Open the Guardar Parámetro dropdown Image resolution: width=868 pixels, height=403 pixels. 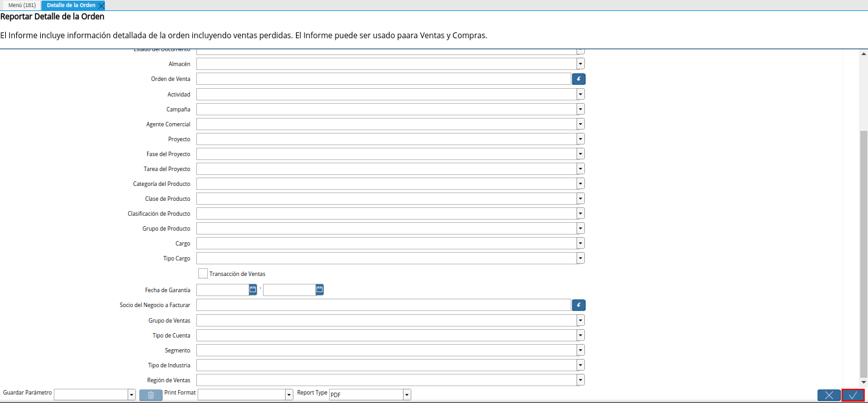tap(131, 395)
